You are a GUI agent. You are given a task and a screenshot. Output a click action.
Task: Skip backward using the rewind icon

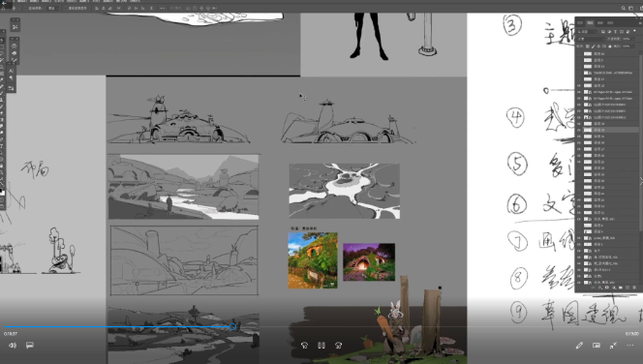click(x=304, y=346)
